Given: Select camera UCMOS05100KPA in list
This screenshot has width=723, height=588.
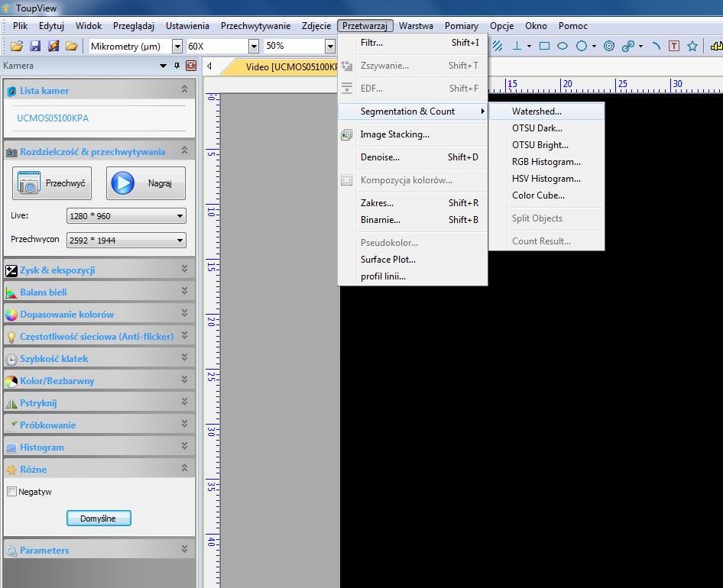Looking at the screenshot, I should 53,118.
